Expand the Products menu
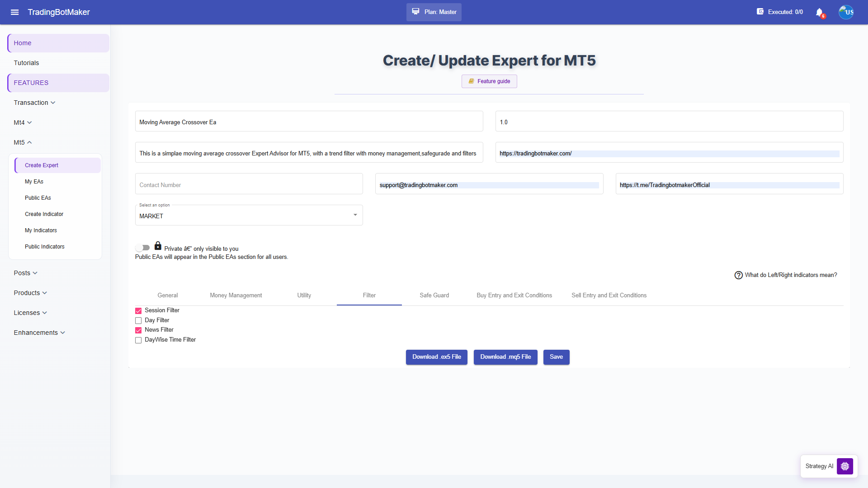The width and height of the screenshot is (868, 488). (x=30, y=293)
